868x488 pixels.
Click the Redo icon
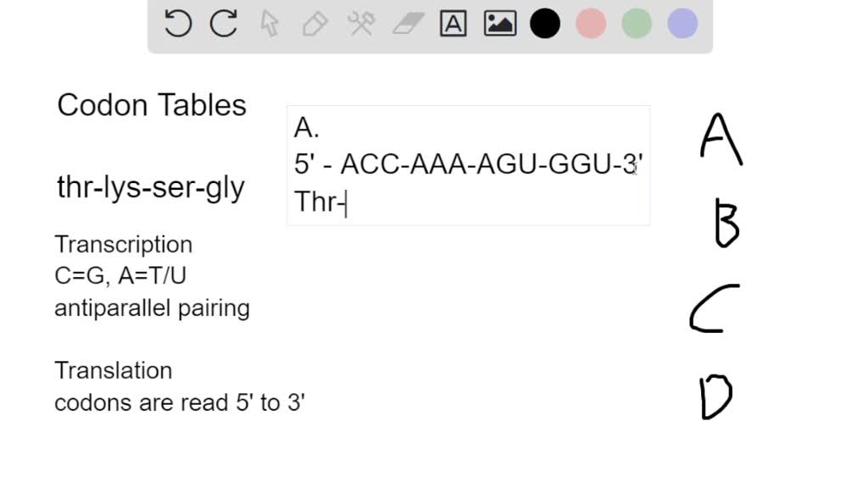(x=223, y=24)
